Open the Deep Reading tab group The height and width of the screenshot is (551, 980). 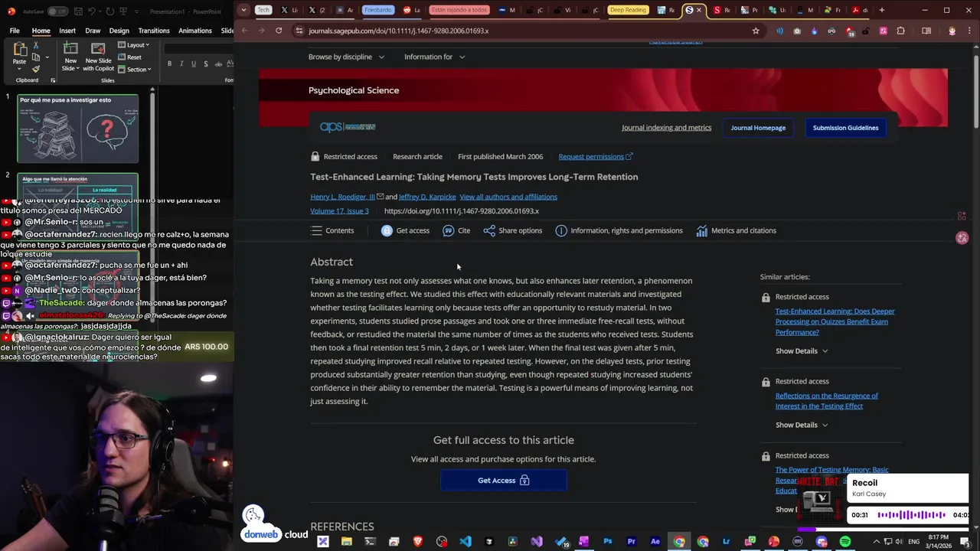(x=628, y=10)
